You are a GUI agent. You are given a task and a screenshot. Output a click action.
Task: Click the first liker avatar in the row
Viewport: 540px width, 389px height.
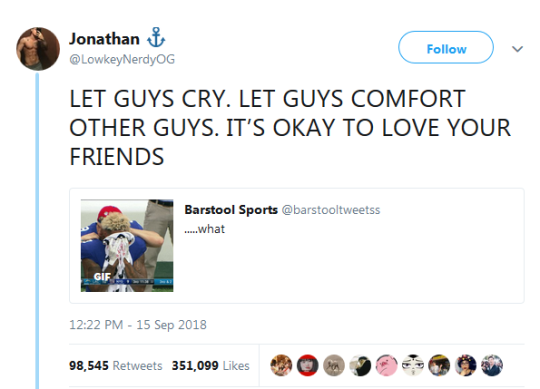coord(281,365)
